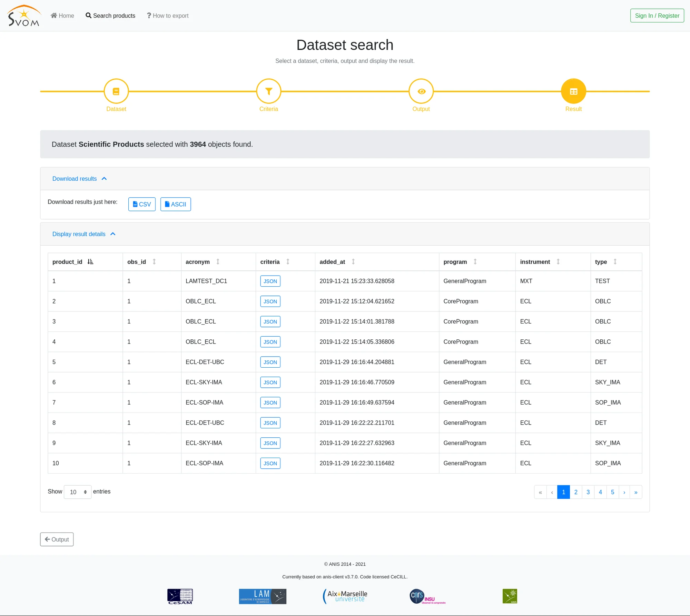Viewport: 690px width, 616px height.
Task: Go to next page of results
Action: point(624,492)
